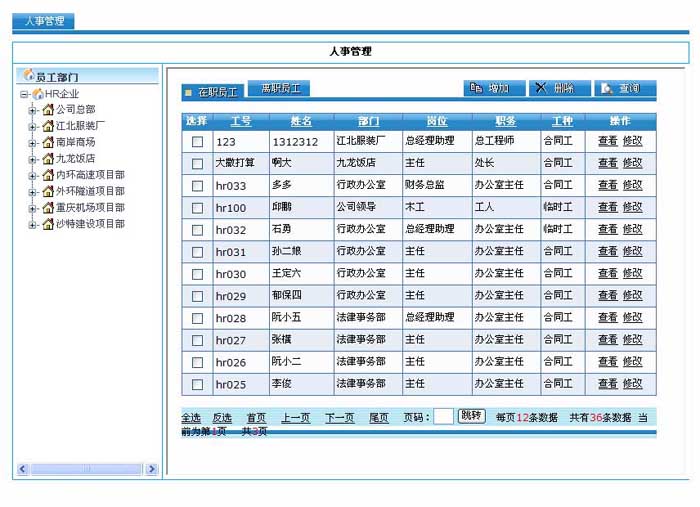Click the house icon beside 重庆机场项目部
The image size is (700, 507).
pos(47,208)
